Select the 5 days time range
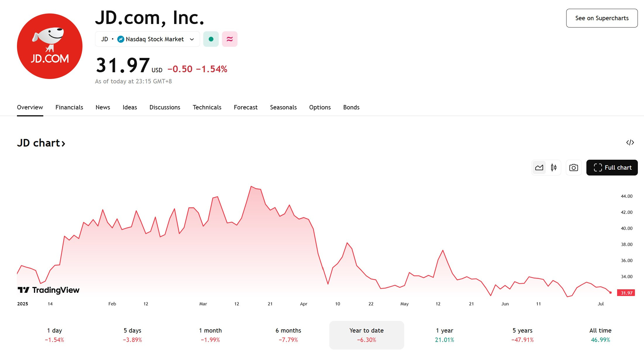The image size is (644, 351). pos(132,335)
